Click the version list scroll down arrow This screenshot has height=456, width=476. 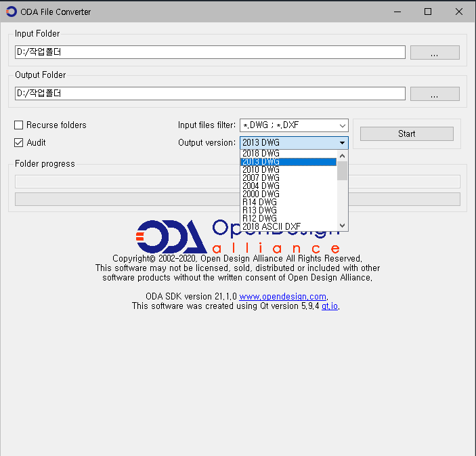pyautogui.click(x=342, y=226)
